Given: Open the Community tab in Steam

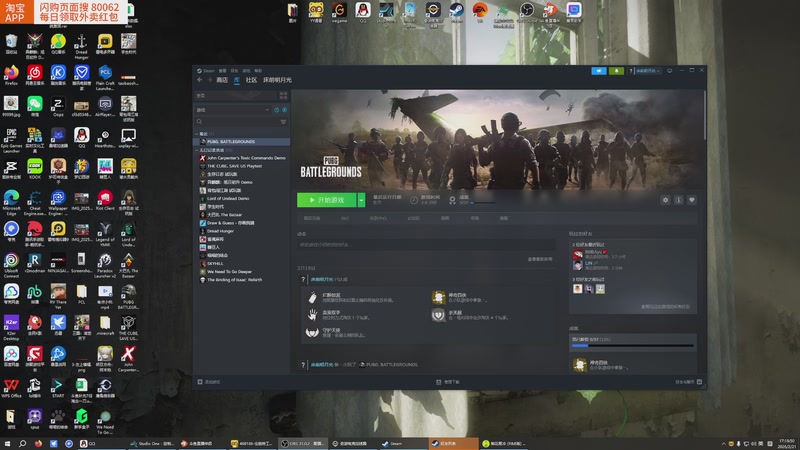Looking at the screenshot, I should click(x=251, y=80).
